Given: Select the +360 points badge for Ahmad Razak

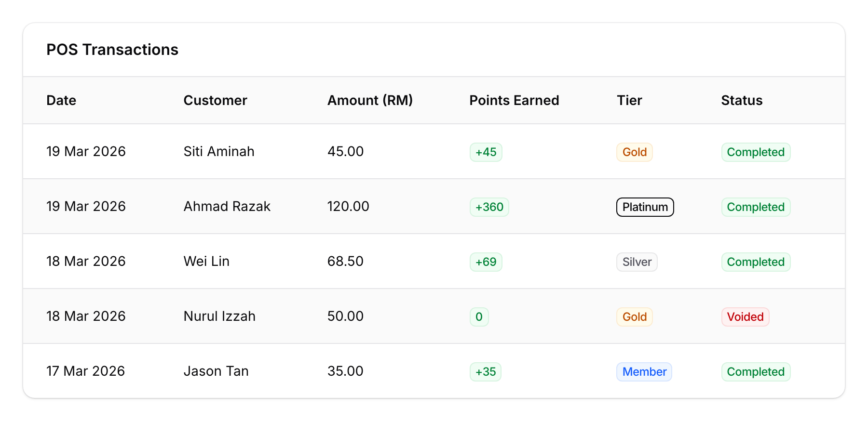Looking at the screenshot, I should click(489, 207).
